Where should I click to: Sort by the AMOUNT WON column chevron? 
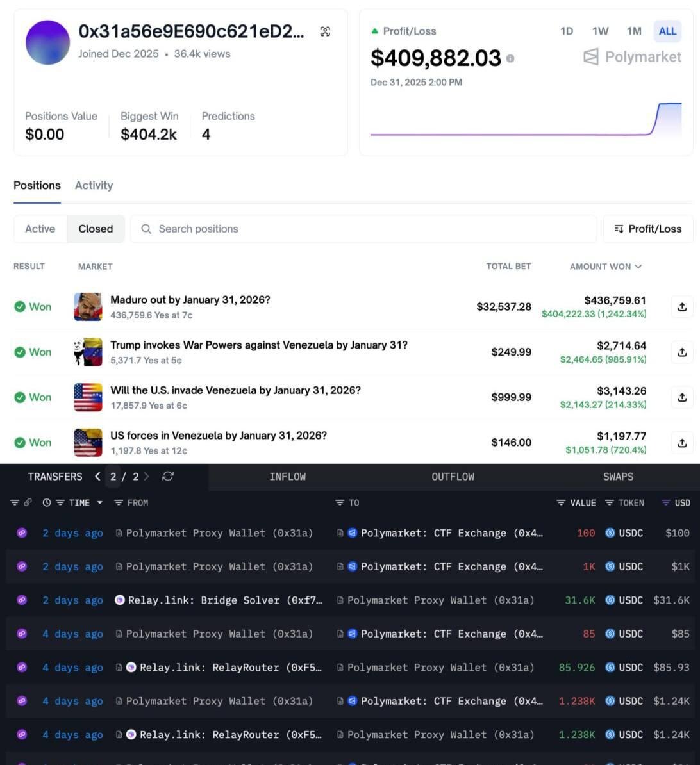coord(638,267)
